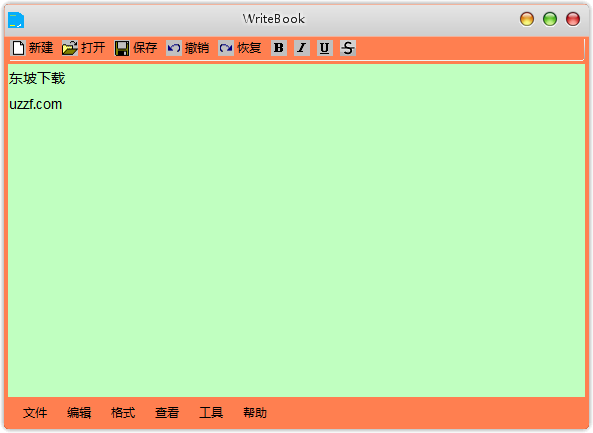This screenshot has width=593, height=433.
Task: Place the cursor after the text uzzf.com
Action: (63, 104)
